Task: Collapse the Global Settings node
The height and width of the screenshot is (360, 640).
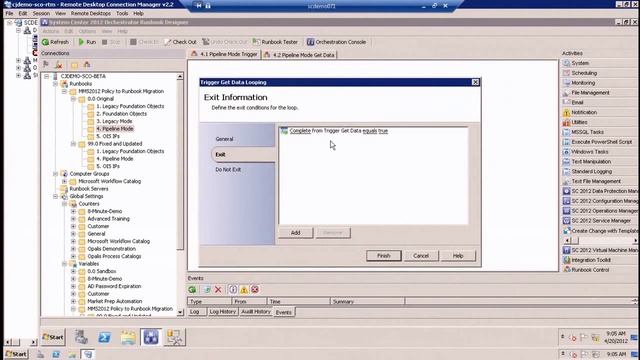Action: click(x=56, y=196)
